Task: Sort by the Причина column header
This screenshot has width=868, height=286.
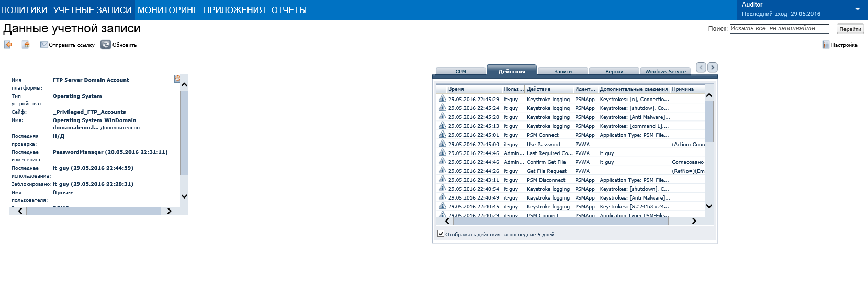Action: (x=687, y=89)
